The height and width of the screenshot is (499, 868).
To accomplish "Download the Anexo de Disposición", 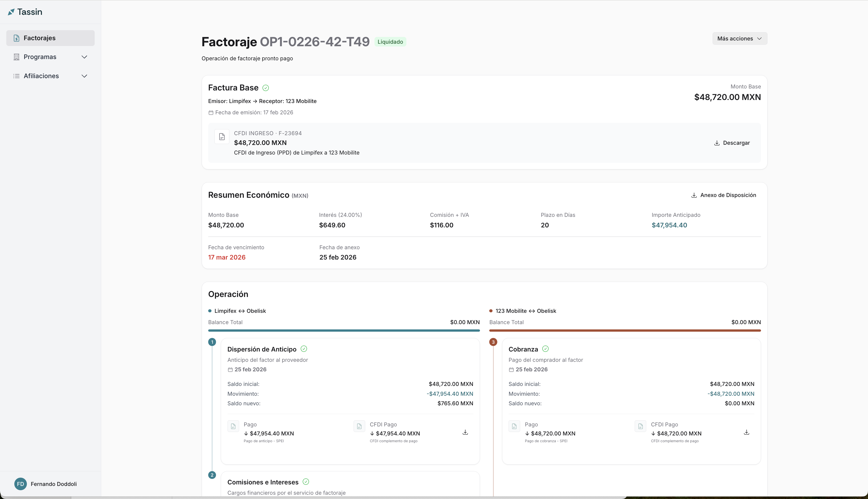I will coord(723,195).
